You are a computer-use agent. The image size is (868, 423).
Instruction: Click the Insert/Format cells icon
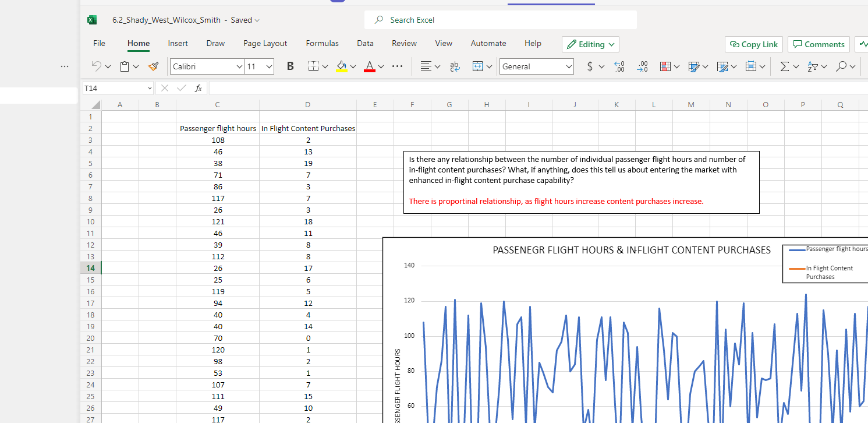pos(750,66)
